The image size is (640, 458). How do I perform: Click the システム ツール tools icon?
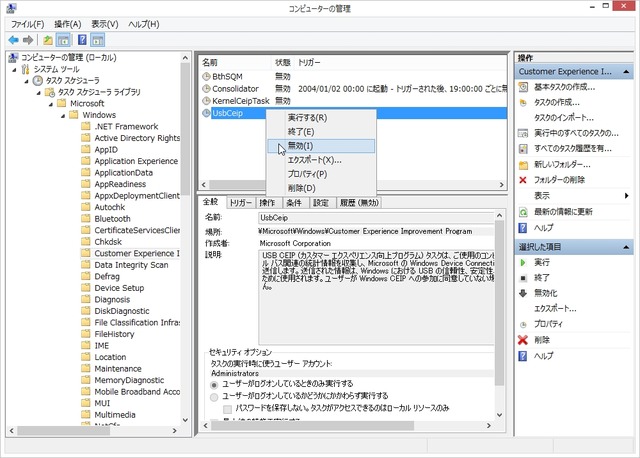[x=25, y=69]
